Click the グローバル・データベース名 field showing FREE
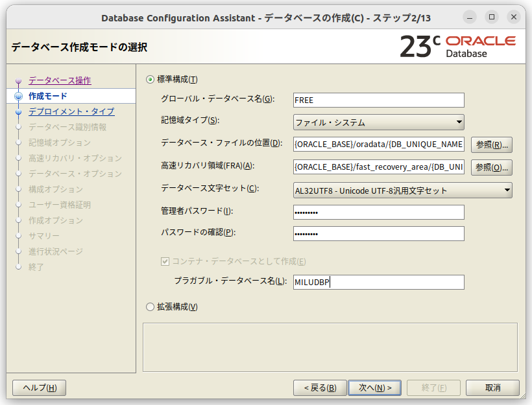Screen dimensions: 532x405 click(378, 100)
